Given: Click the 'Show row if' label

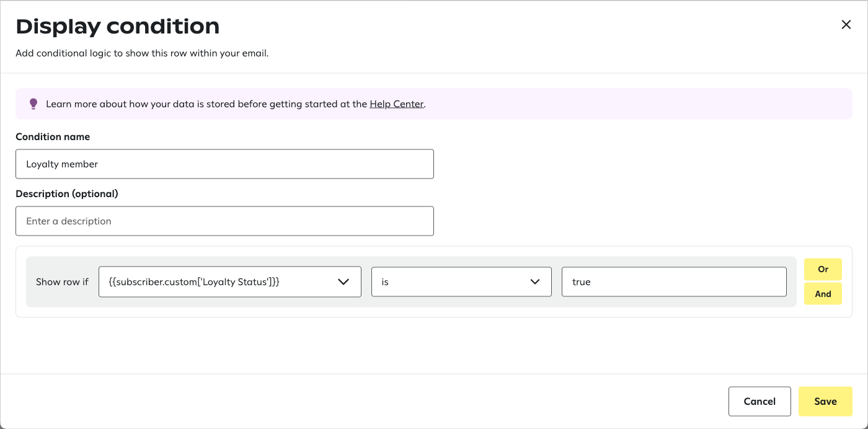Looking at the screenshot, I should (62, 281).
